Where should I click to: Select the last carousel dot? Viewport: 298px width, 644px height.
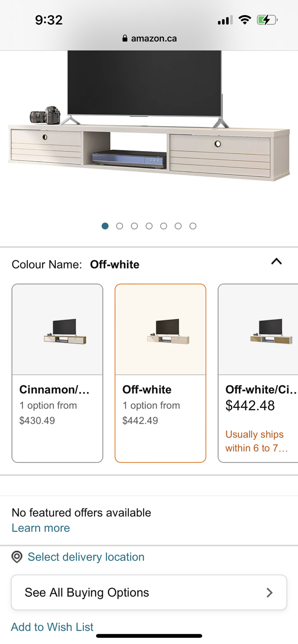[x=193, y=226]
